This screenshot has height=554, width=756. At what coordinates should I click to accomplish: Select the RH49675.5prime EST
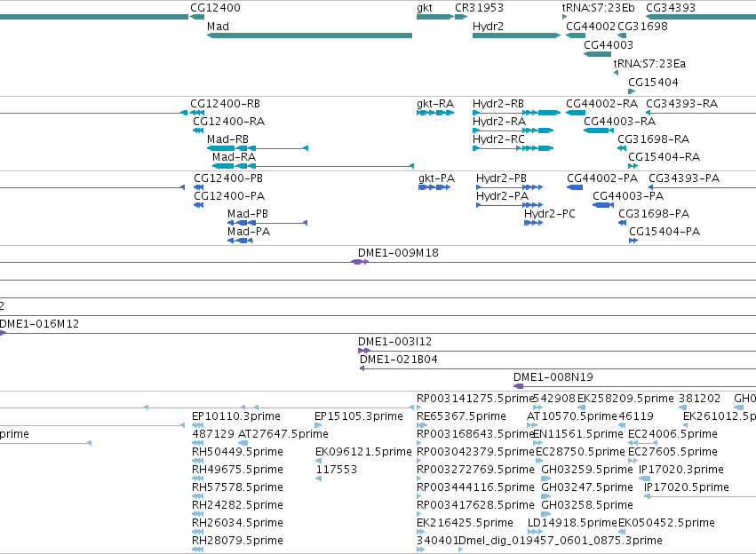click(x=197, y=479)
